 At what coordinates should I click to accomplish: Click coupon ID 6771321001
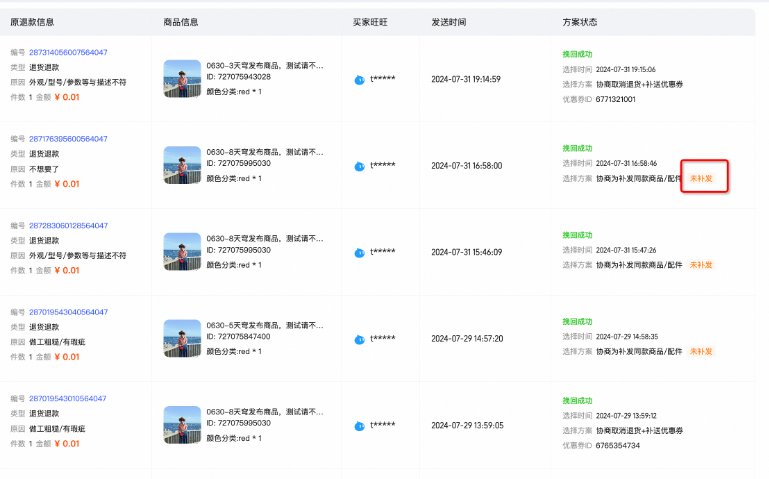coord(615,100)
